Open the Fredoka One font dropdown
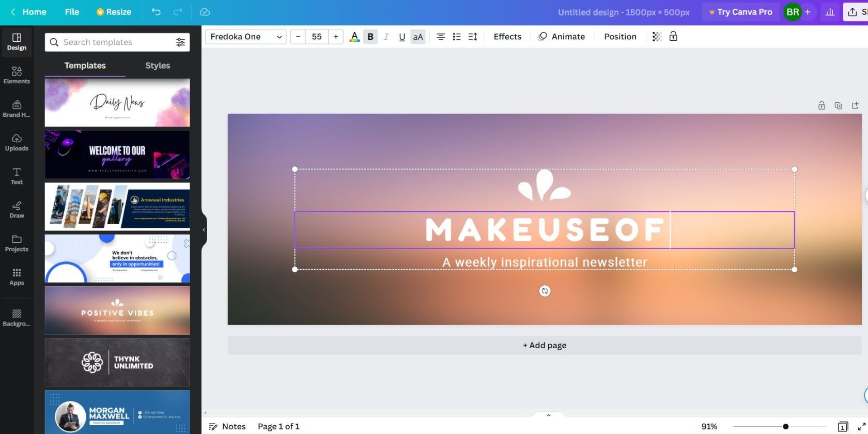This screenshot has width=868, height=434. [x=246, y=37]
